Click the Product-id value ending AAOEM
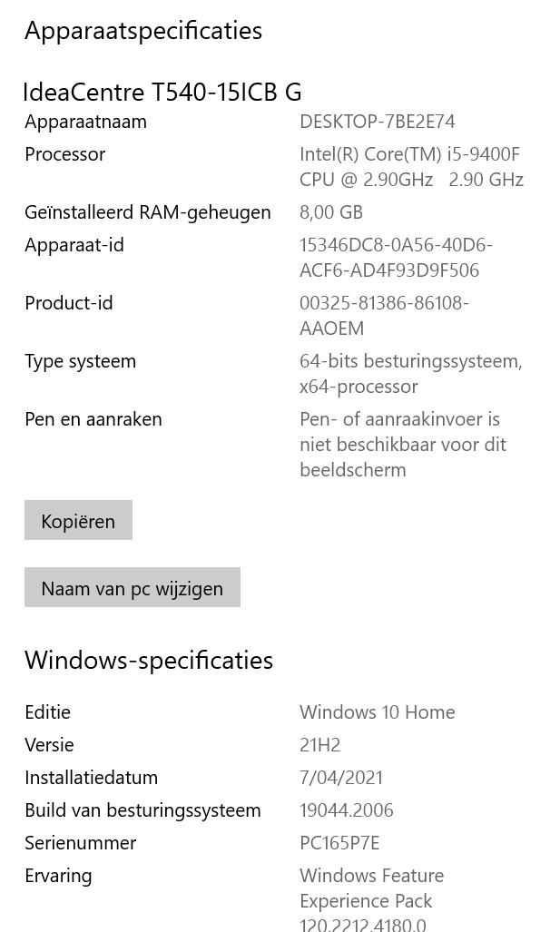The height and width of the screenshot is (932, 560). [x=384, y=316]
